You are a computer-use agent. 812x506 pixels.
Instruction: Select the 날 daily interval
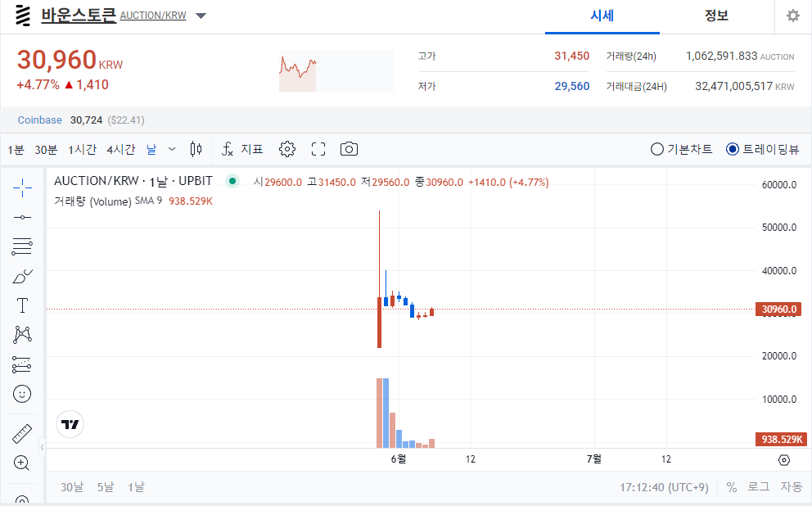pos(151,150)
